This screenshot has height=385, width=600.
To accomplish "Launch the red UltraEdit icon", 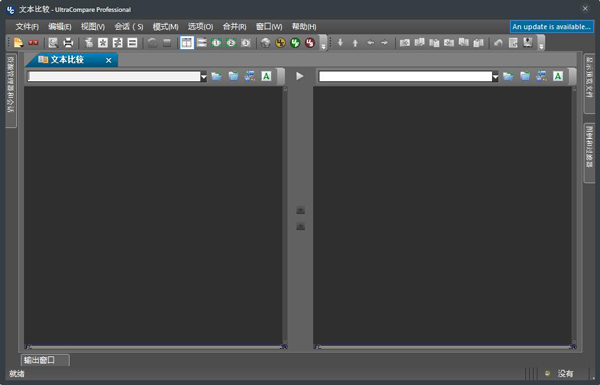I will pos(310,42).
